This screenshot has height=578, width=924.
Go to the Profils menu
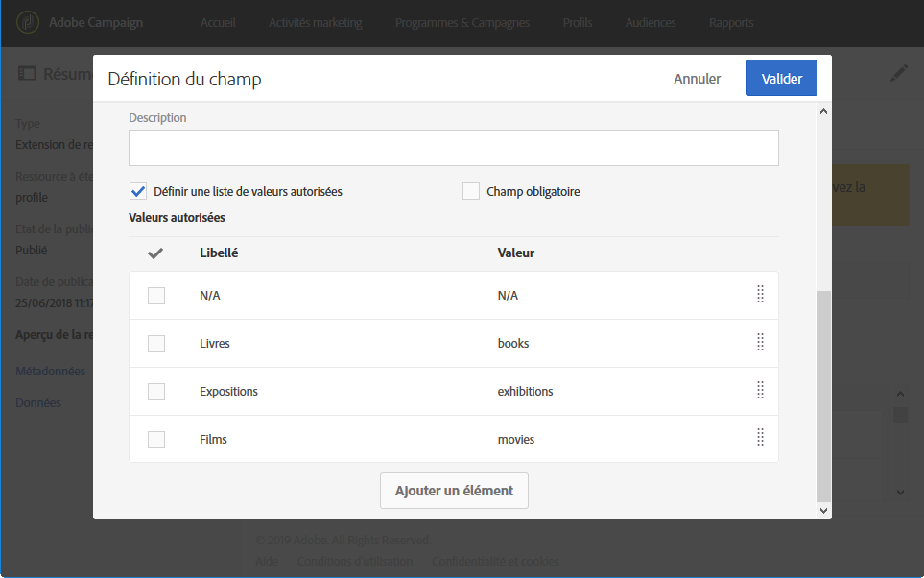[578, 23]
